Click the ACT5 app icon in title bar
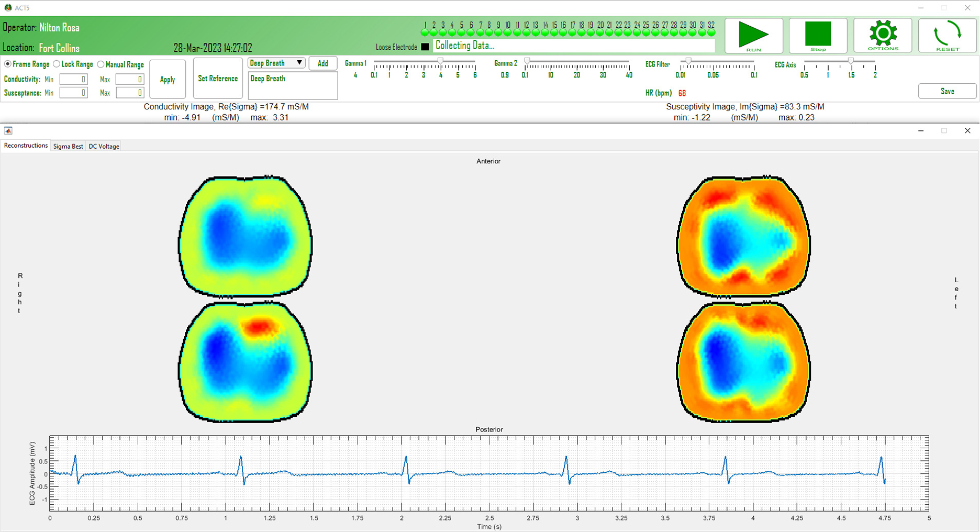Viewport: 980px width, 532px height. (x=8, y=7)
